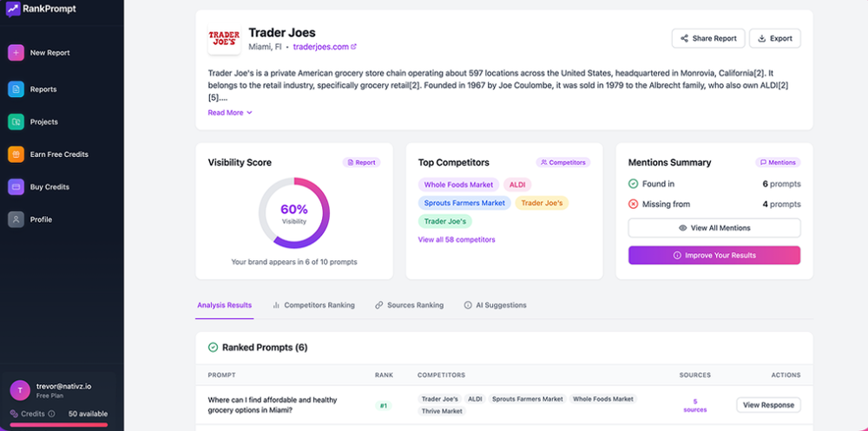Open the Sources Ranking tab
The height and width of the screenshot is (431, 868).
click(x=409, y=305)
